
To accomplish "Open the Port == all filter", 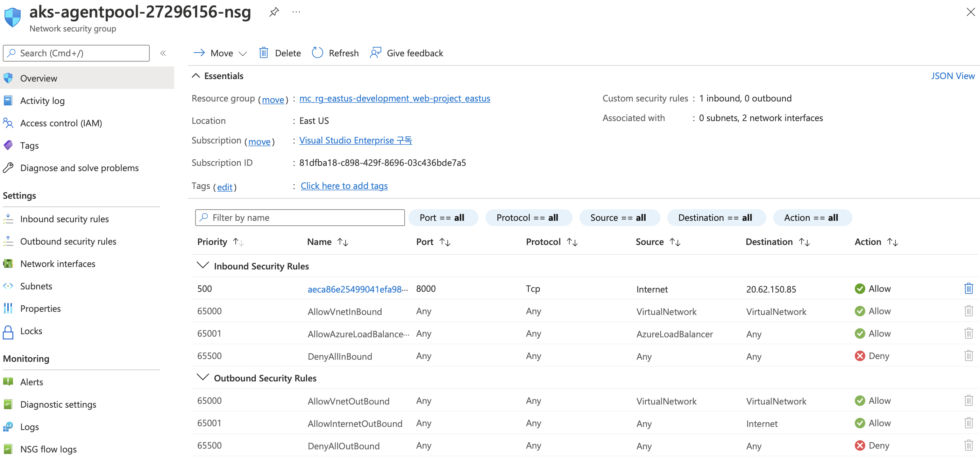I will [x=442, y=218].
